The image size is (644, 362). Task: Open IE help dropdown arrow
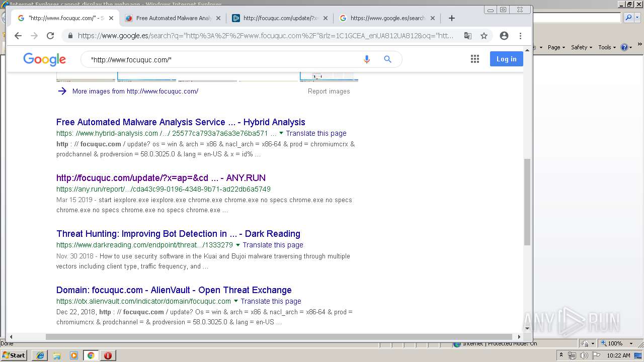point(630,47)
